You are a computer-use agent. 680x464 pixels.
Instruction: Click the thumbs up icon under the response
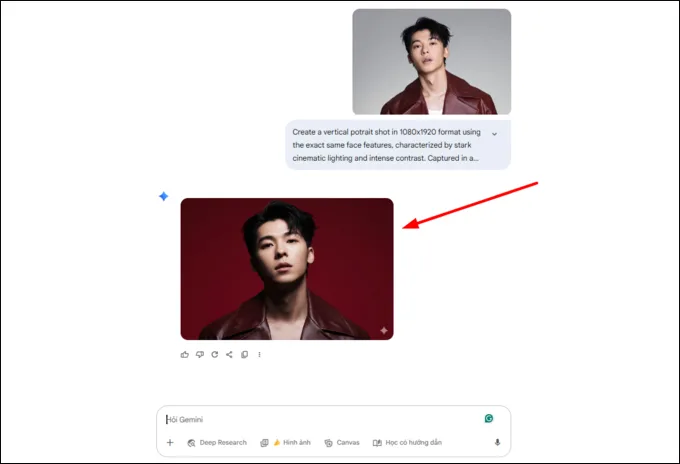point(185,355)
